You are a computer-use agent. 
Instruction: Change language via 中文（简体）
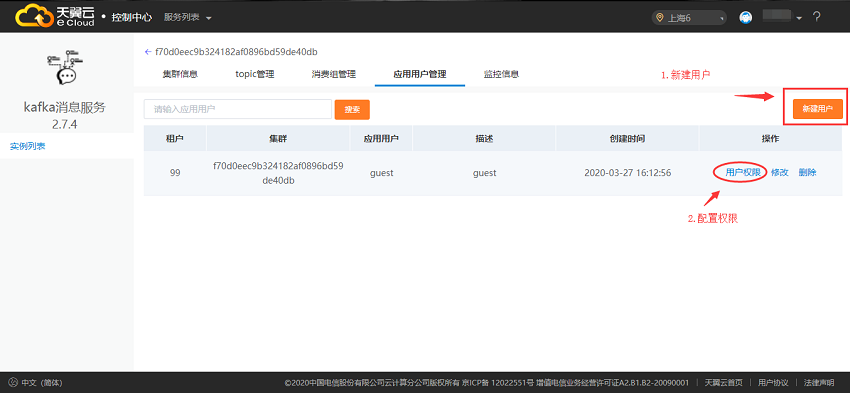point(42,383)
